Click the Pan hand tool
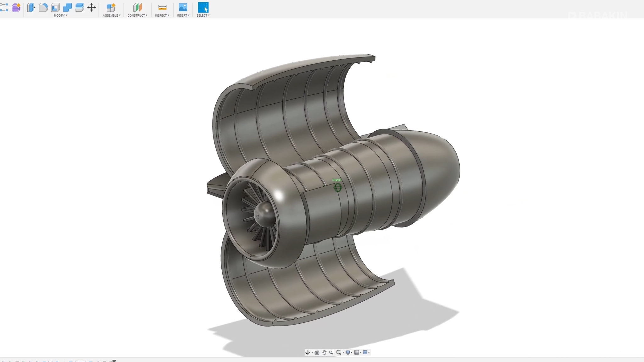The width and height of the screenshot is (644, 362). pos(324,352)
